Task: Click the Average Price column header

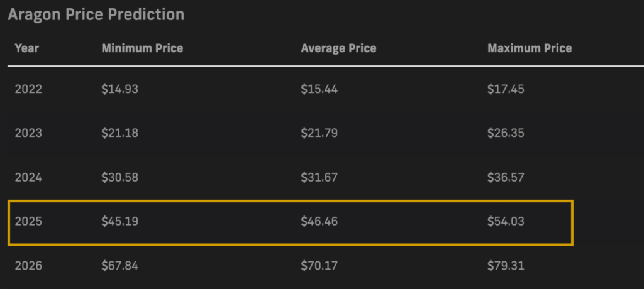Action: pos(338,48)
